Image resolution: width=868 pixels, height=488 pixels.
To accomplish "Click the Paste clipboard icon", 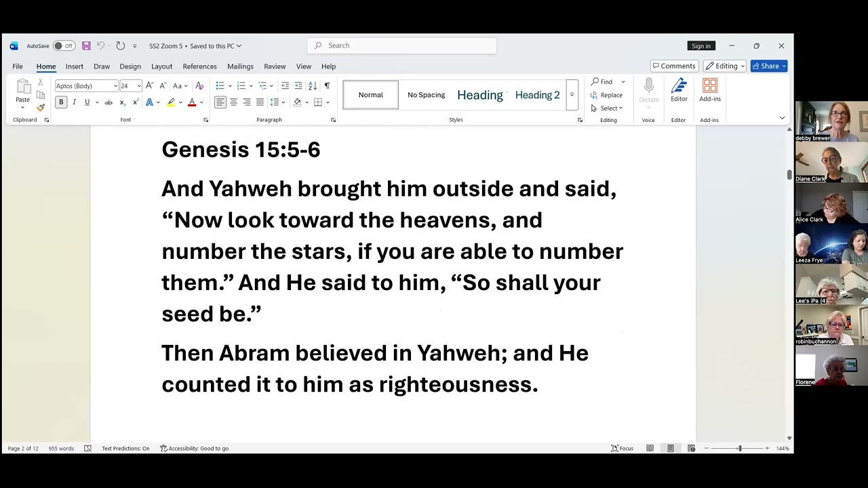I will [23, 86].
